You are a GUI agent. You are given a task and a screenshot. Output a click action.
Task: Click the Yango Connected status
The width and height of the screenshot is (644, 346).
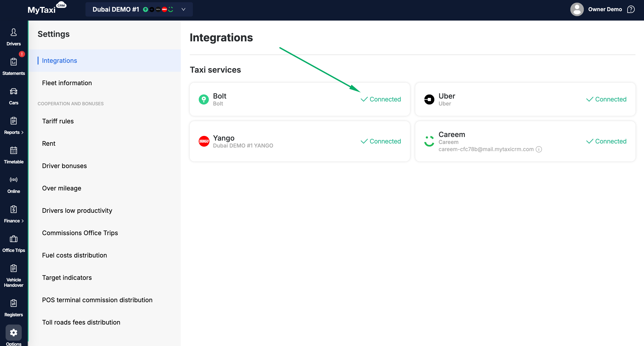(x=381, y=141)
